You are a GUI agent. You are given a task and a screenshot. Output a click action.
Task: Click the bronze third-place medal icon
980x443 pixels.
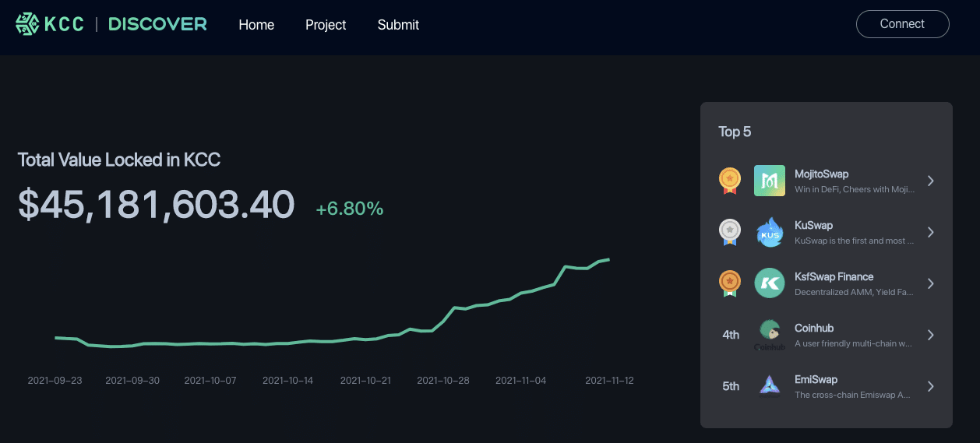tap(730, 283)
